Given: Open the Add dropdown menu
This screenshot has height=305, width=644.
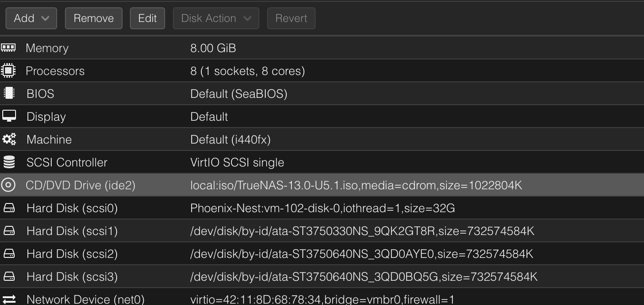Looking at the screenshot, I should click(31, 18).
